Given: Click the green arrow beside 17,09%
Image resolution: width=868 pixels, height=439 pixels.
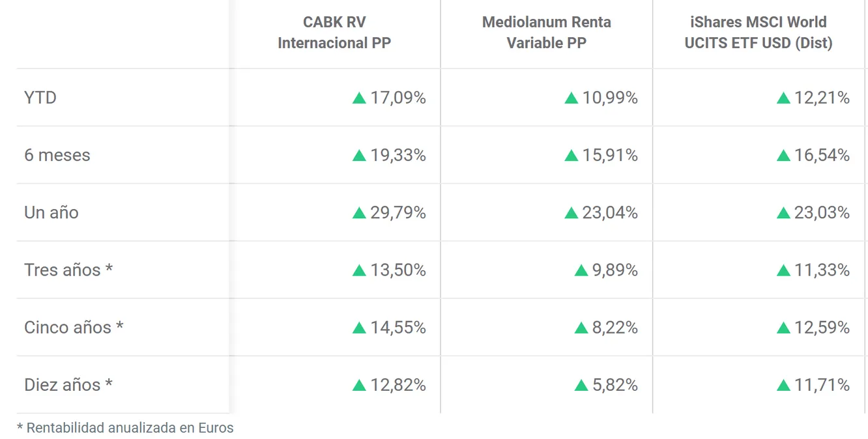Looking at the screenshot, I should [359, 98].
